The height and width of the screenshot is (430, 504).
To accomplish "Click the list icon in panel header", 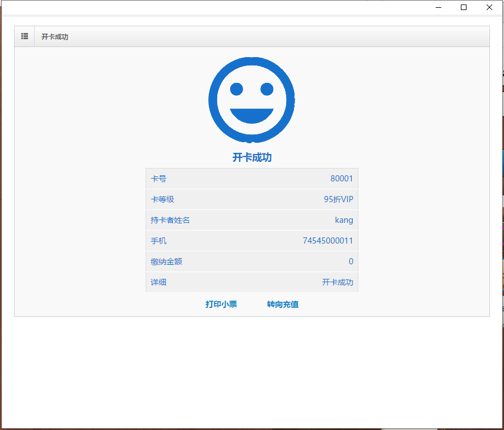I will pyautogui.click(x=25, y=36).
